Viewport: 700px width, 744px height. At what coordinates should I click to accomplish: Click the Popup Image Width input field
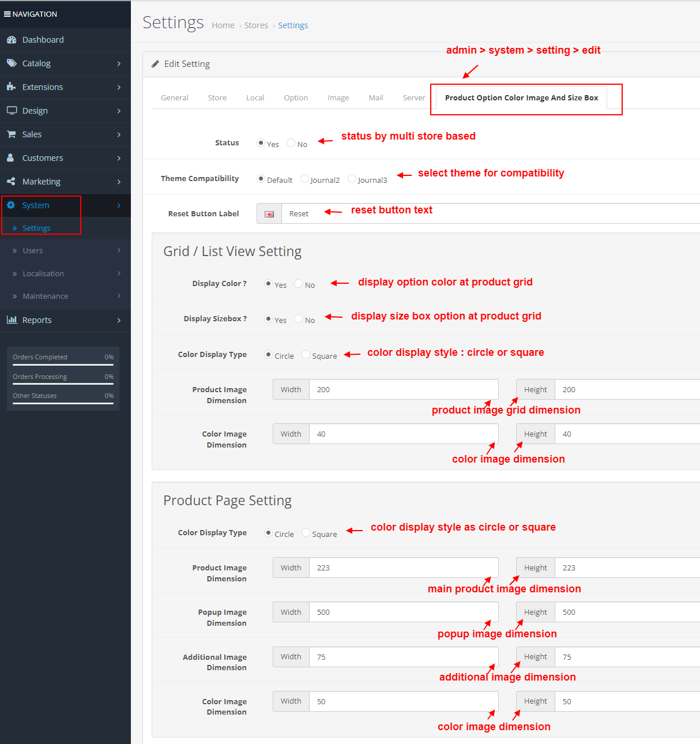[404, 612]
